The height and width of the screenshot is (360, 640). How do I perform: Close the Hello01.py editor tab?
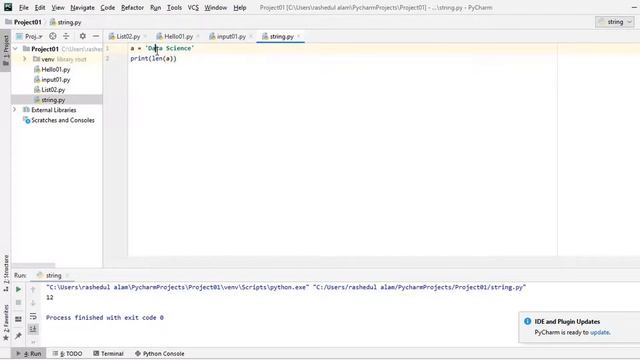point(198,36)
